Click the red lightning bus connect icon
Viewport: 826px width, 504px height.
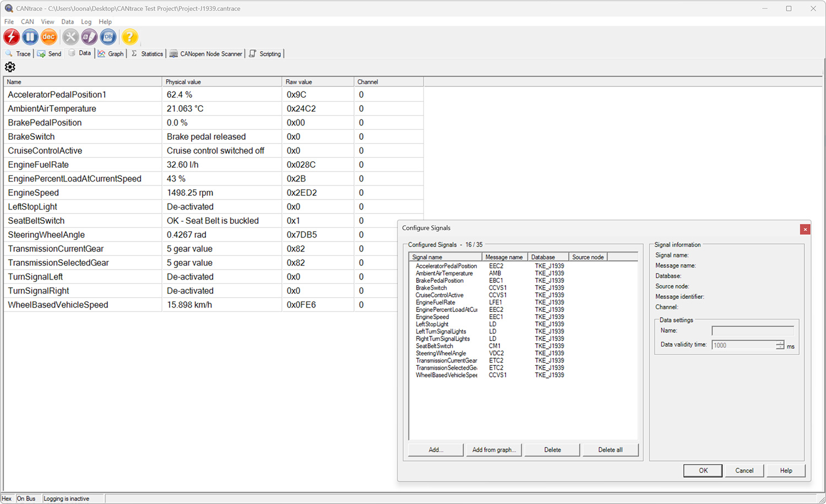(12, 37)
